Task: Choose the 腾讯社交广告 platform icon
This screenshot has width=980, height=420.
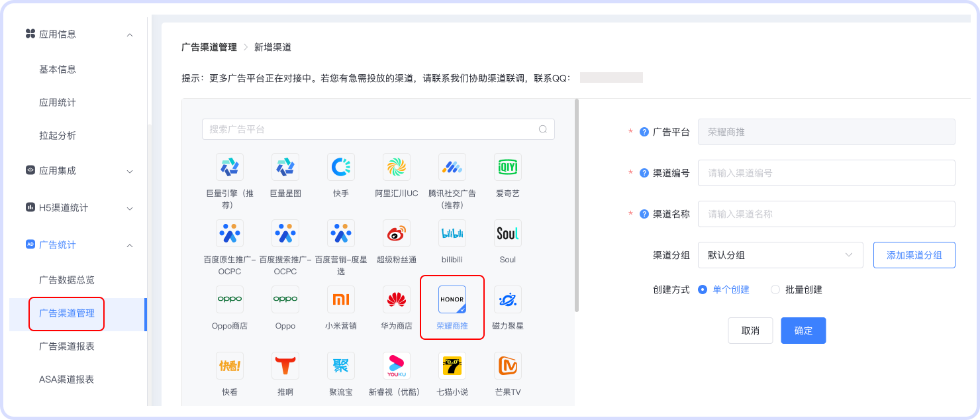Action: click(452, 167)
